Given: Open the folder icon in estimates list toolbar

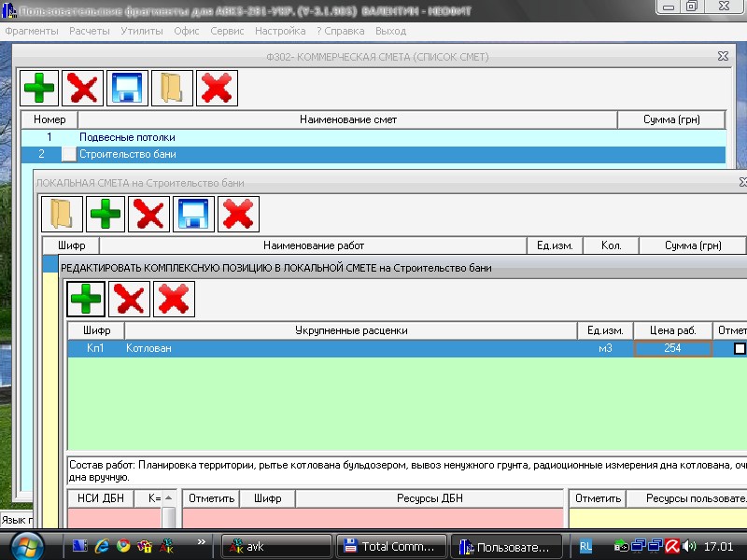Looking at the screenshot, I should [173, 89].
